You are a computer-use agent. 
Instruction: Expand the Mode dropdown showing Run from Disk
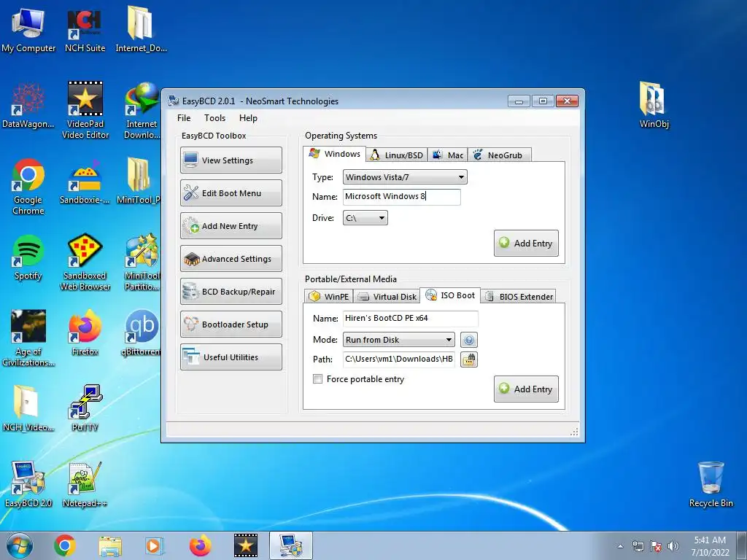(399, 340)
